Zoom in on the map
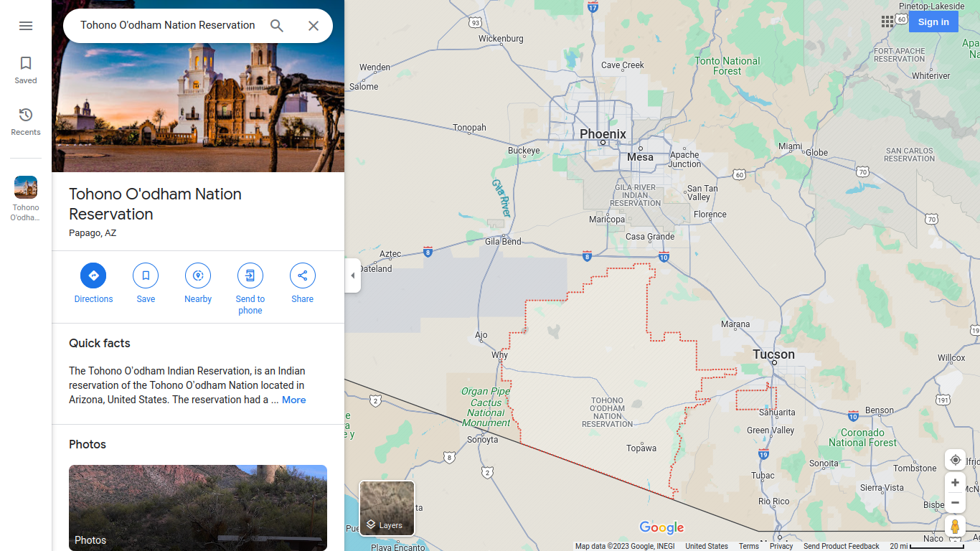The image size is (980, 551). point(955,483)
